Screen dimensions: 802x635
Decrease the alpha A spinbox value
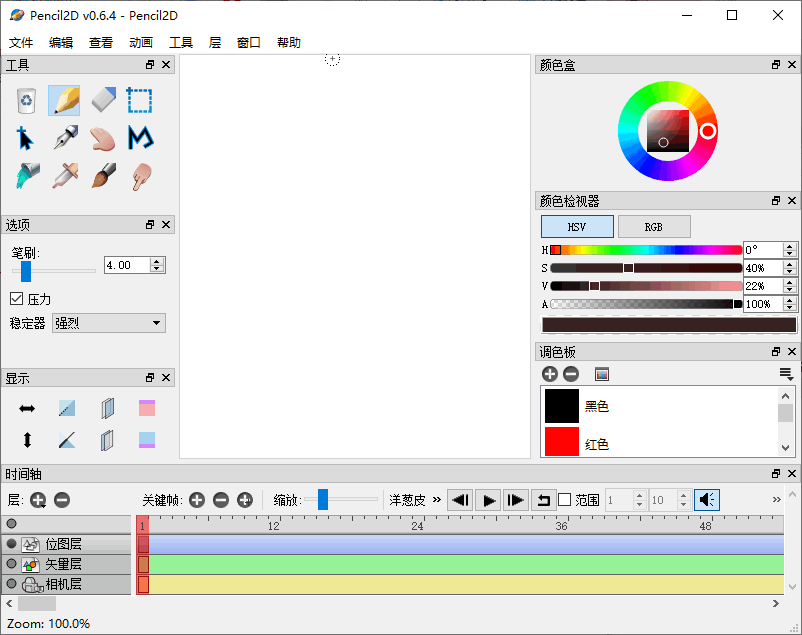(790, 307)
